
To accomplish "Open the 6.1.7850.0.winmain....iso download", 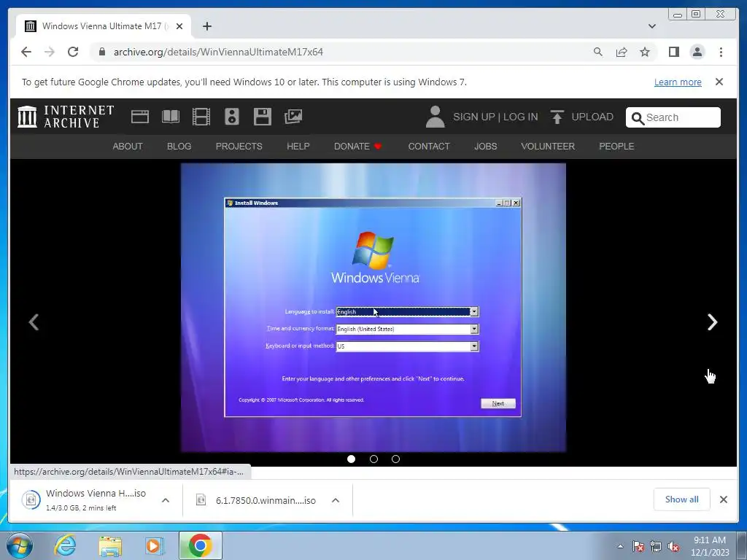I will point(258,500).
